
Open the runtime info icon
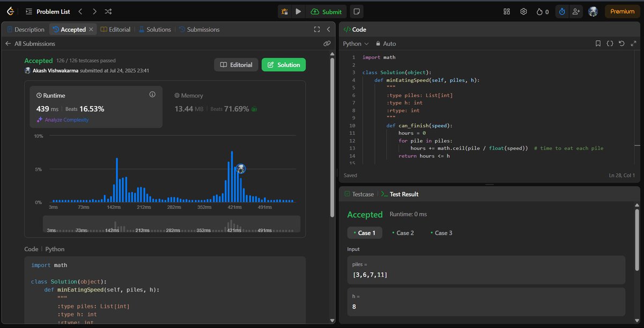[152, 94]
